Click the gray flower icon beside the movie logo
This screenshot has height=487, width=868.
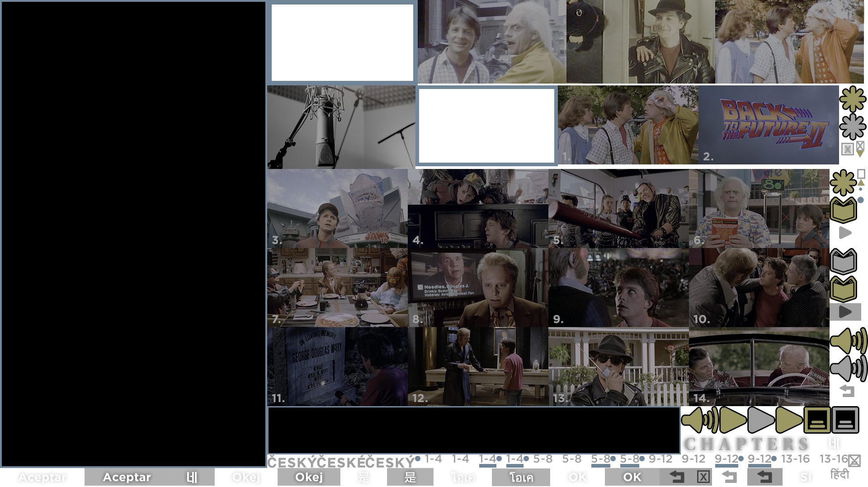point(853,126)
